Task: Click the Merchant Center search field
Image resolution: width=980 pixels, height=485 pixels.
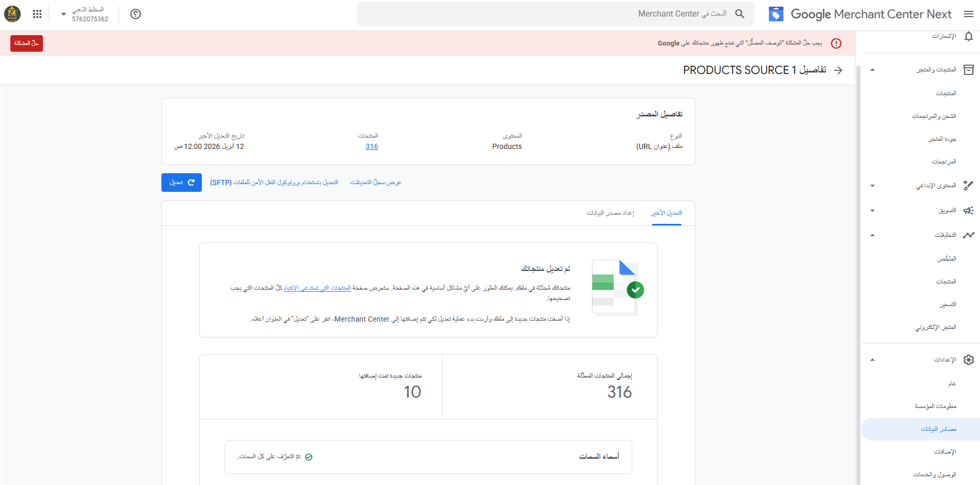Action: 555,14
